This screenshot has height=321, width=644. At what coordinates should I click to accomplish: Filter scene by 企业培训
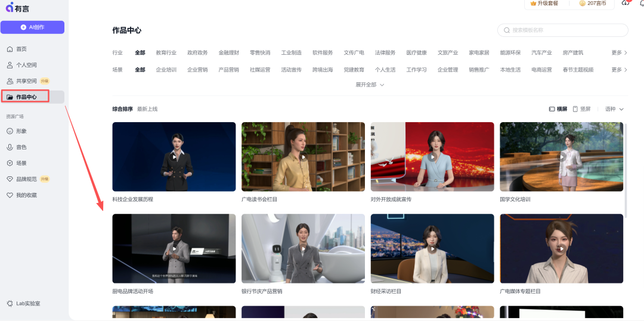(x=166, y=70)
